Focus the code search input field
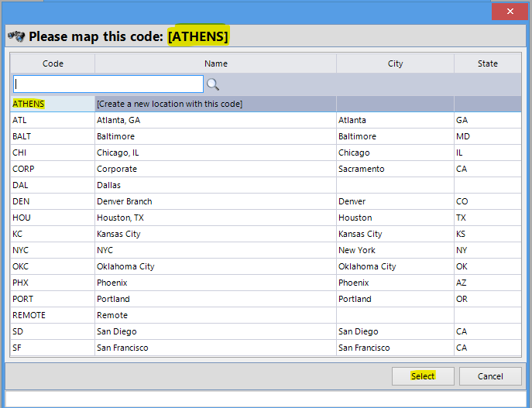The height and width of the screenshot is (408, 532). coord(108,84)
